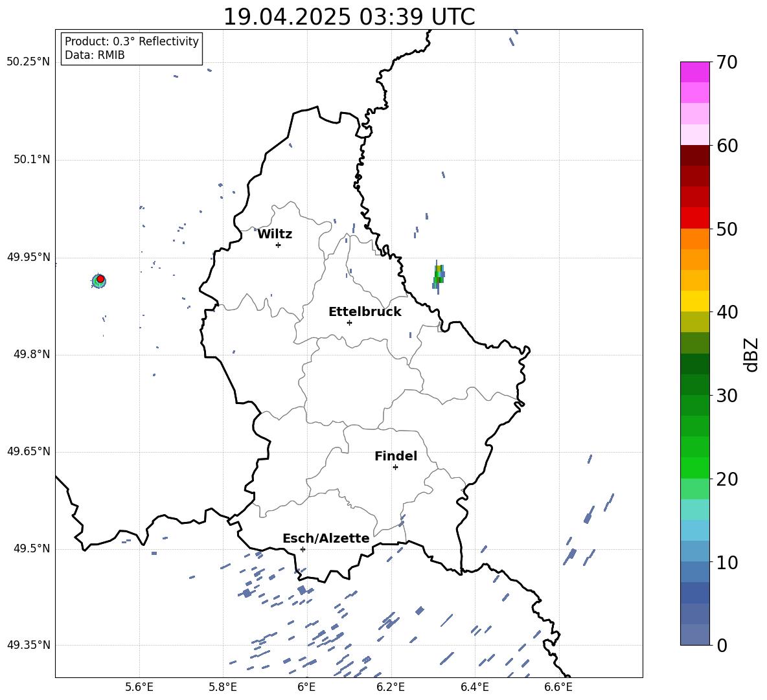Image resolution: width=767 pixels, height=700 pixels.
Task: Click the 10 tick label on colorbar
Action: coord(727,562)
